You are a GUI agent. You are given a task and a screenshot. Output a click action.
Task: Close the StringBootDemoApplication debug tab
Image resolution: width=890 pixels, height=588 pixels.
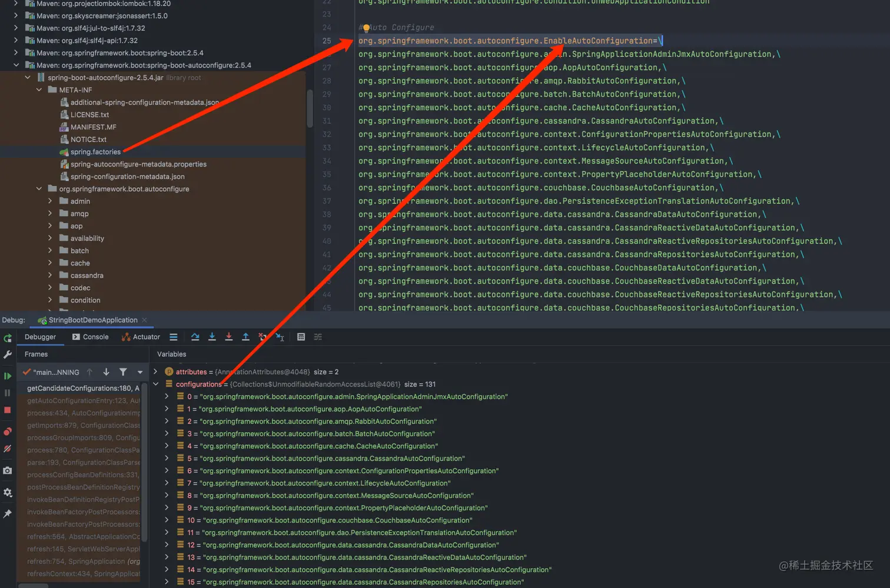pos(144,320)
